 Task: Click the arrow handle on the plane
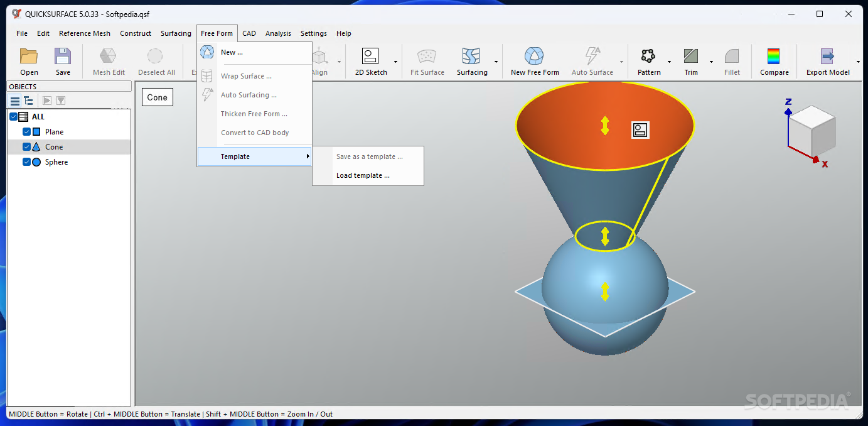(x=605, y=292)
